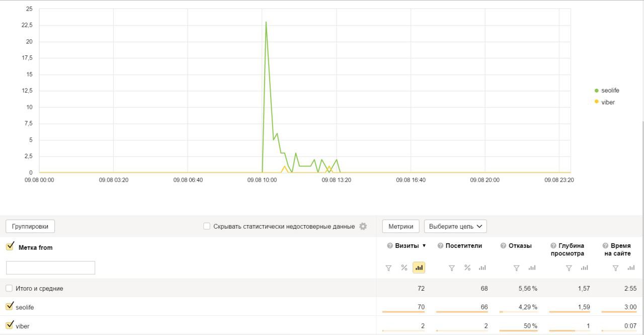The height and width of the screenshot is (335, 644).
Task: Click bar chart icon under Отказы
Action: click(532, 267)
